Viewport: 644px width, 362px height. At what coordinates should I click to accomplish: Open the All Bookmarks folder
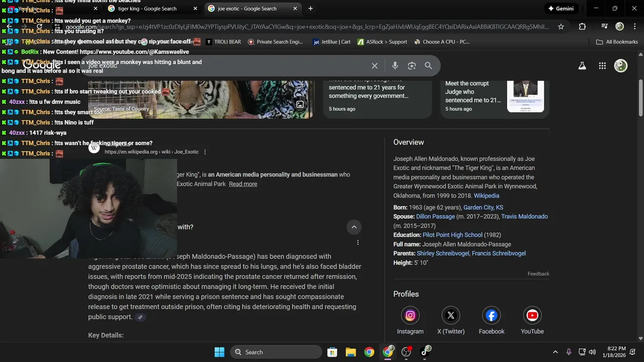(617, 42)
